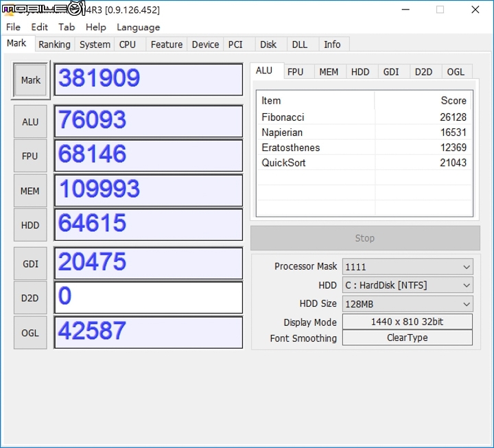
Task: Open the Help menu
Action: pyautogui.click(x=96, y=27)
